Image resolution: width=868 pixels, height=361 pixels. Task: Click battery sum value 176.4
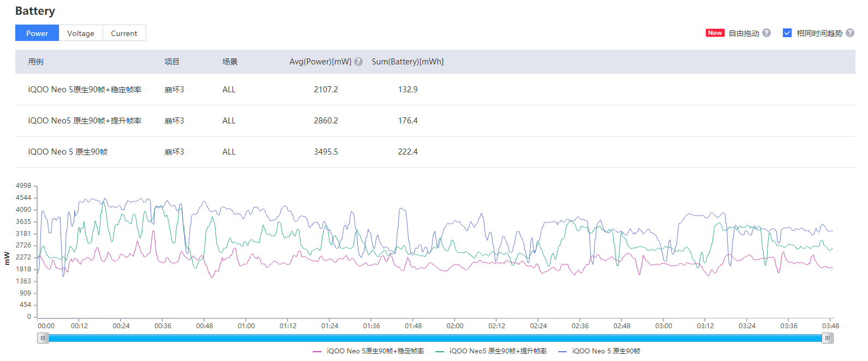click(408, 121)
